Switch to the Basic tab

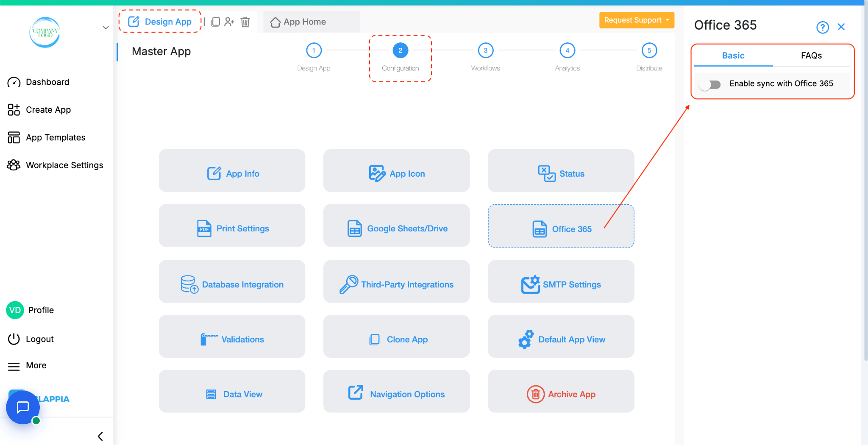(x=733, y=56)
